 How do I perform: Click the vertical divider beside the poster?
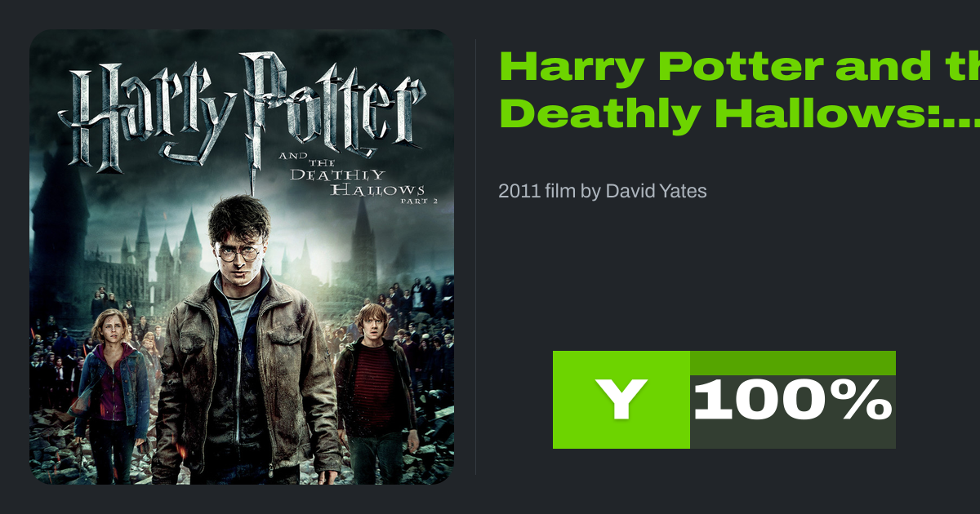point(476,257)
